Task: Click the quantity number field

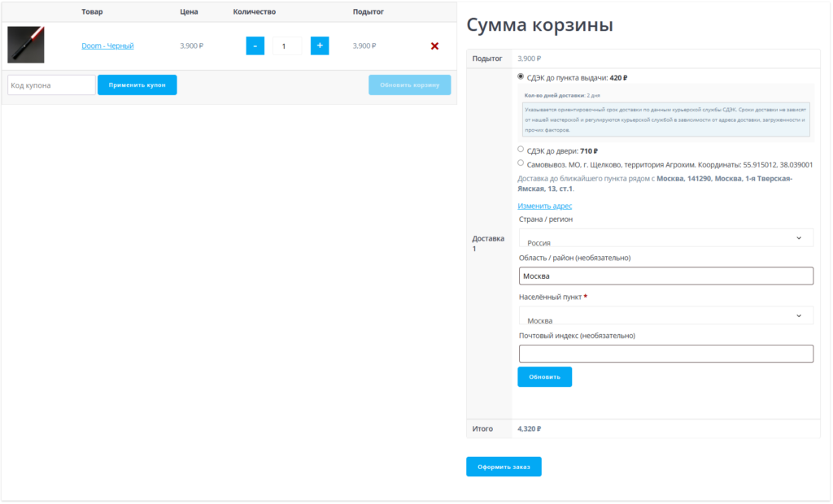Action: 286,46
